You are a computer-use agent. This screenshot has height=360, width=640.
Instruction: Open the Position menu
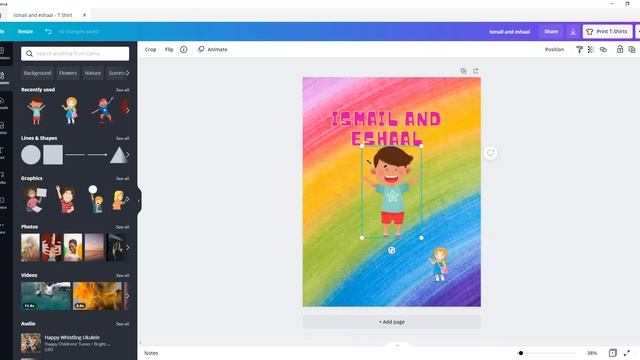[x=554, y=49]
